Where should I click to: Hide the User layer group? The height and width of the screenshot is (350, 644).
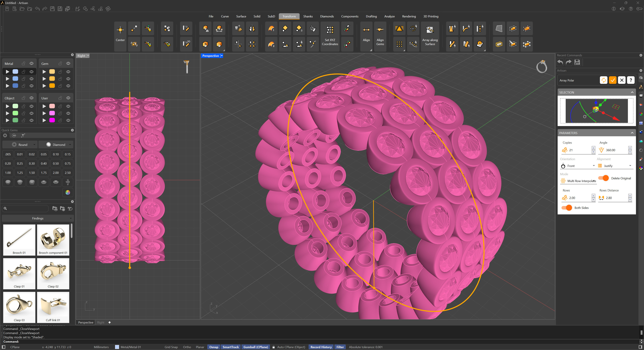tap(68, 98)
